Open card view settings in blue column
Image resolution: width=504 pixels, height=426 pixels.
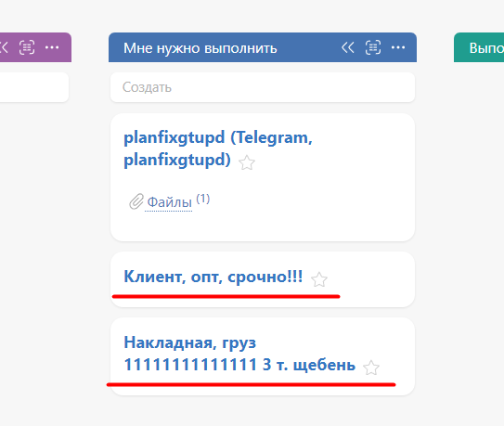click(373, 47)
